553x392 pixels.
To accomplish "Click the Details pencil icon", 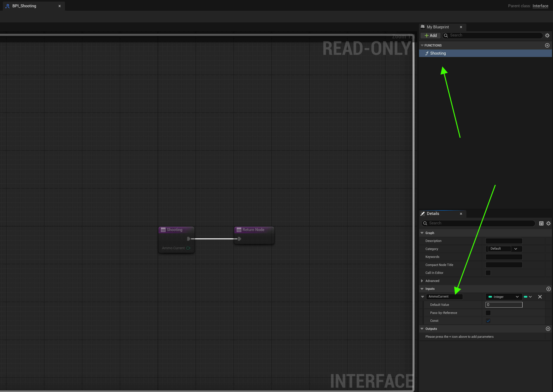I will (x=423, y=214).
